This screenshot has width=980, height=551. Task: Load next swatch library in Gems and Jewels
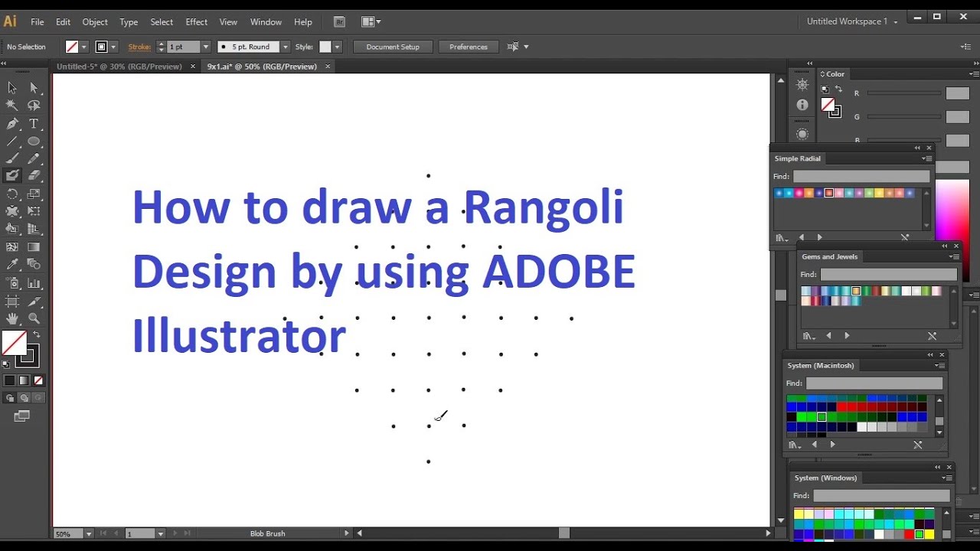847,336
